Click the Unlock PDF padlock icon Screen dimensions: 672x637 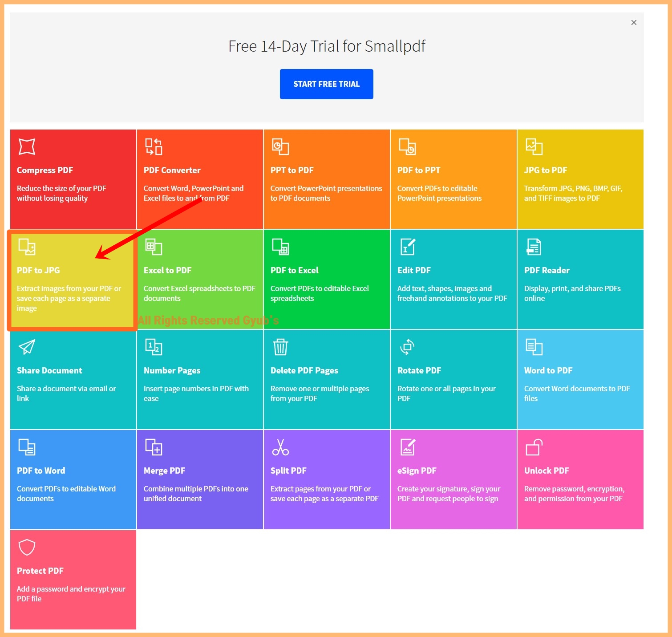coord(534,447)
